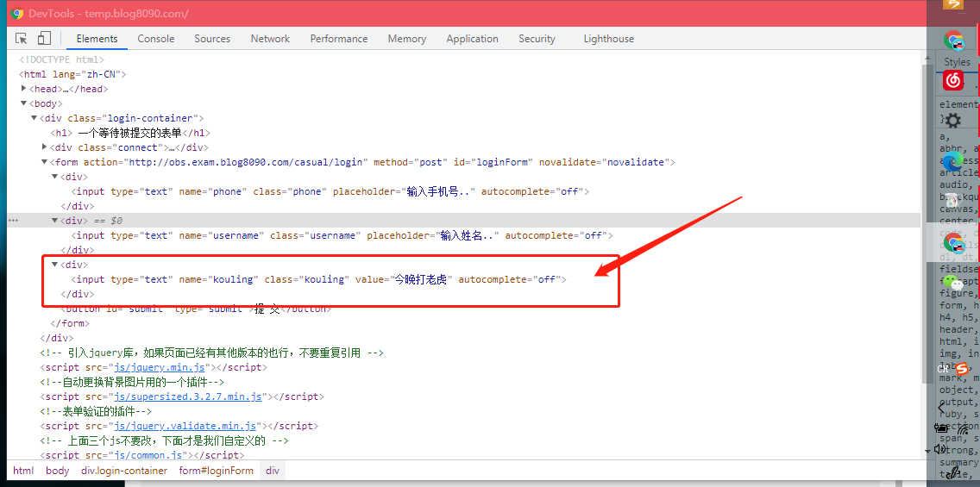Open the js/jquery.validate.min.js script link
980x487 pixels.
coord(185,427)
